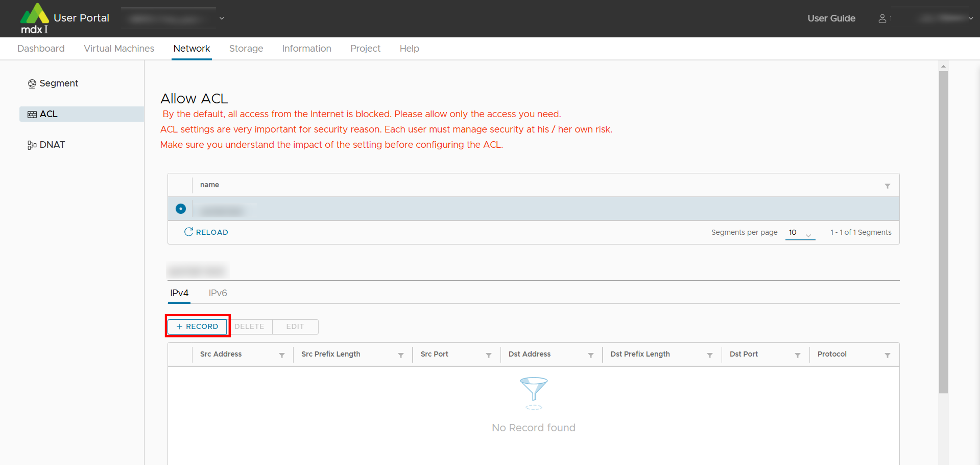Filter by Src Prefix Length column
Screen dimensions: 980x465
tap(401, 355)
